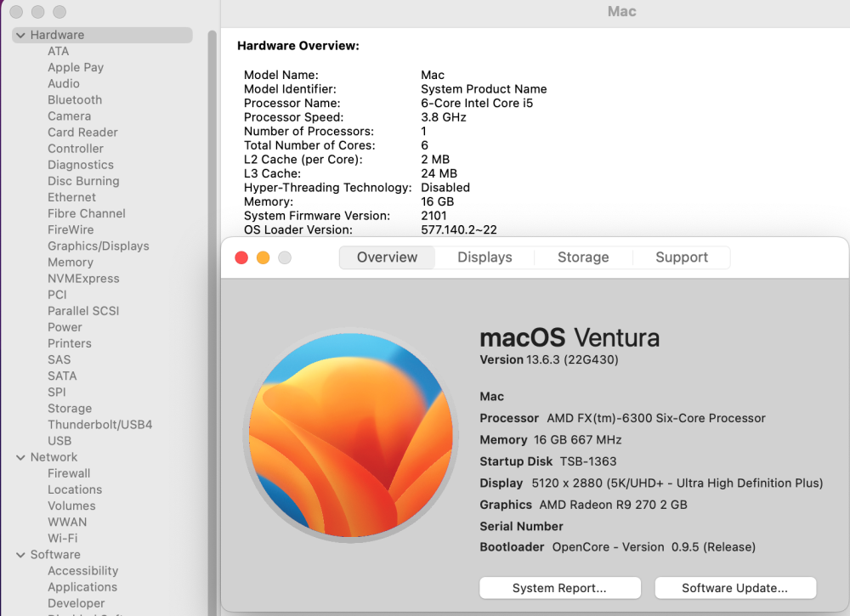This screenshot has width=850, height=616.
Task: Click the Hardware category label
Action: point(57,35)
